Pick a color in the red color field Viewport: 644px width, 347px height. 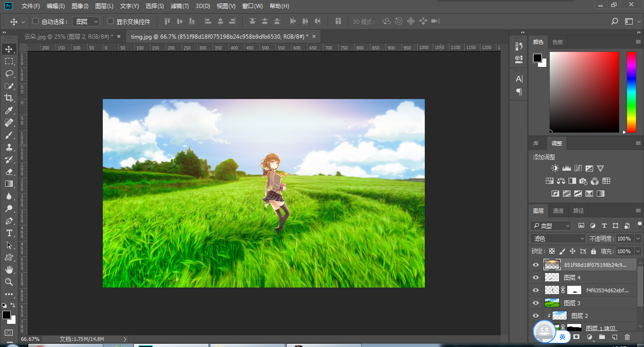click(584, 92)
